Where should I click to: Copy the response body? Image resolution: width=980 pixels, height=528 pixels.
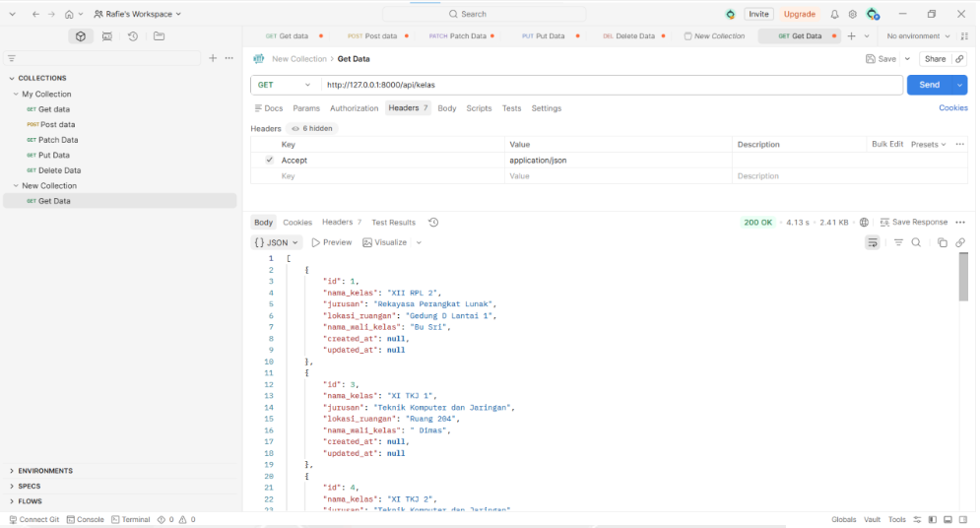(x=943, y=242)
